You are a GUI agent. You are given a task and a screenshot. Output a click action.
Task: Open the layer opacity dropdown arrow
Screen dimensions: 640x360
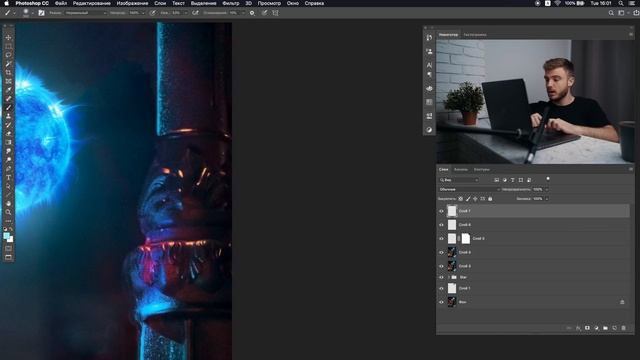point(547,189)
